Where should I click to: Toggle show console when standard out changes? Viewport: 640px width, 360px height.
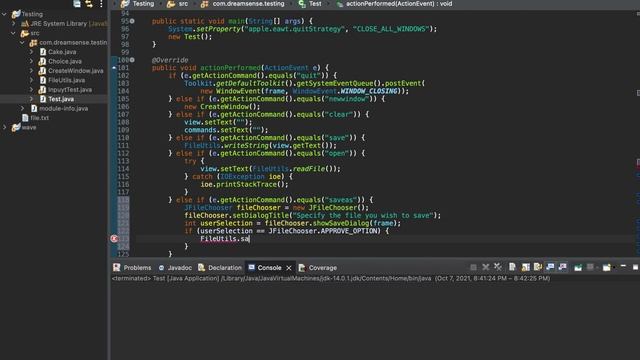click(550, 267)
